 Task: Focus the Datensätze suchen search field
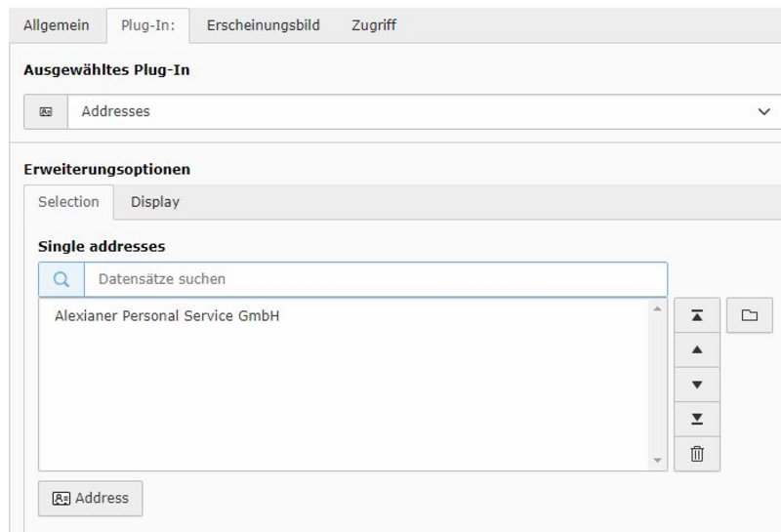pyautogui.click(x=376, y=279)
